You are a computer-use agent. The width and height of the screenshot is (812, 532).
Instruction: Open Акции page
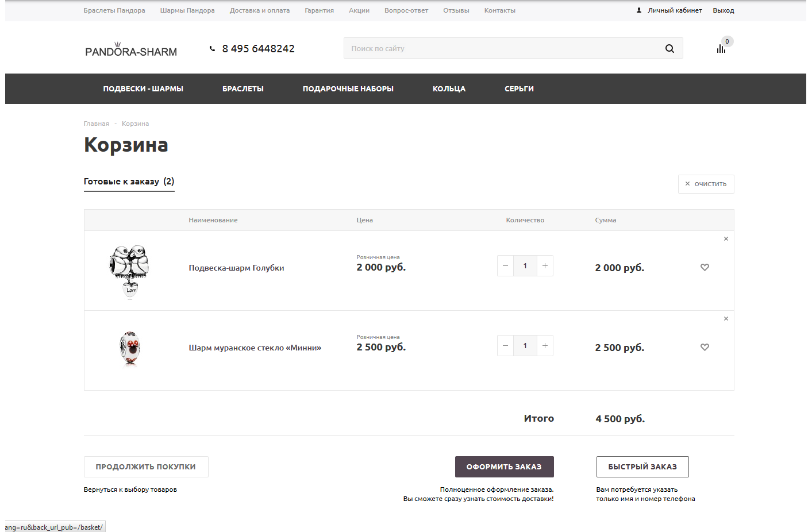[x=359, y=10]
